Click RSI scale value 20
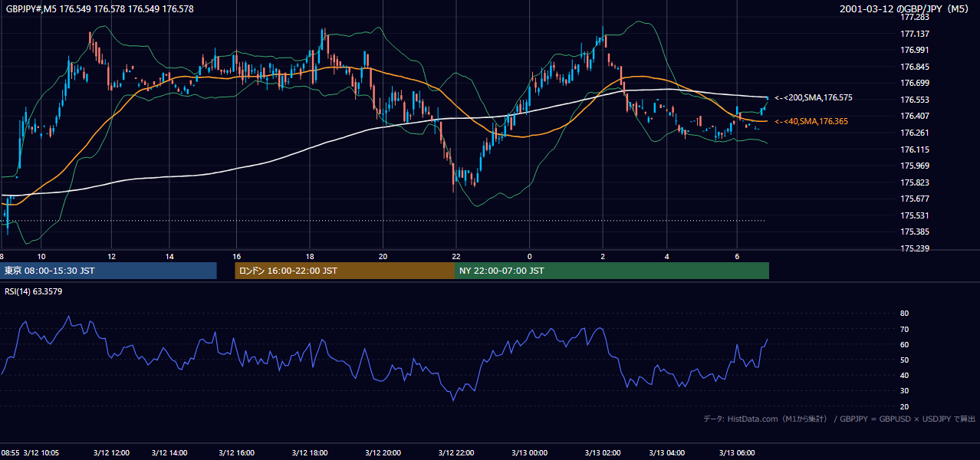Image resolution: width=980 pixels, height=460 pixels. pos(904,406)
